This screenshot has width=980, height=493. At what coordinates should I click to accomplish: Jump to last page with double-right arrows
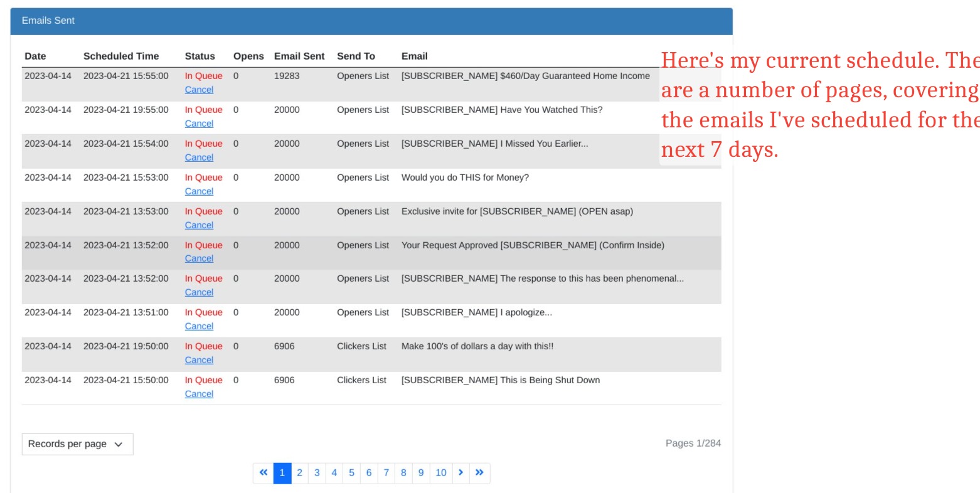click(479, 473)
